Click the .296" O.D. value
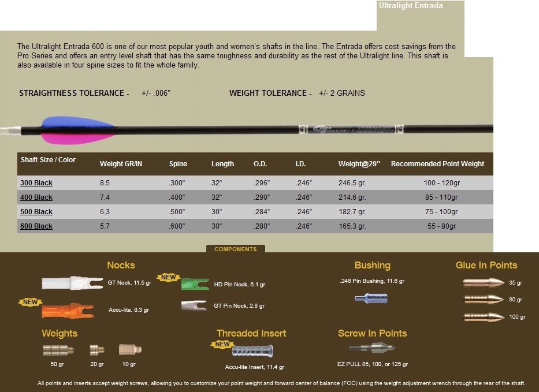The width and height of the screenshot is (539, 392). click(x=262, y=183)
